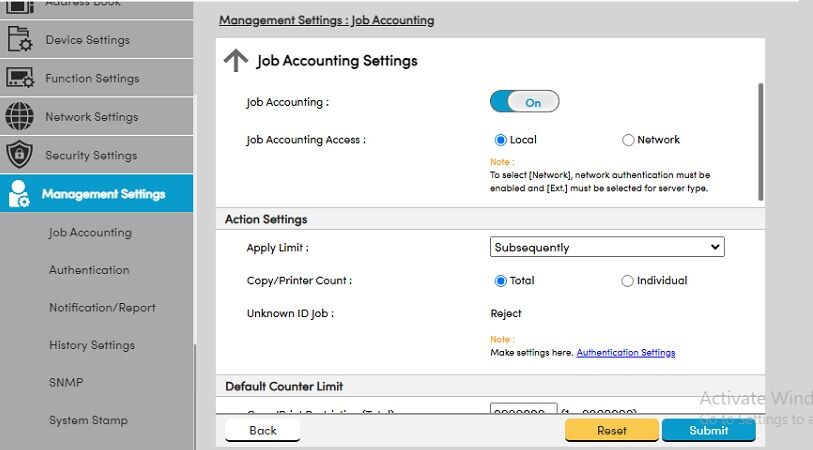Open the Authentication sidebar item
Image resolution: width=813 pixels, height=450 pixels.
pyautogui.click(x=89, y=270)
